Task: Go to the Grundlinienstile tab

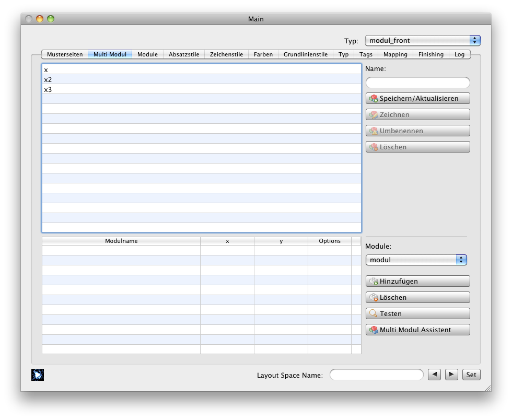Action: point(306,54)
